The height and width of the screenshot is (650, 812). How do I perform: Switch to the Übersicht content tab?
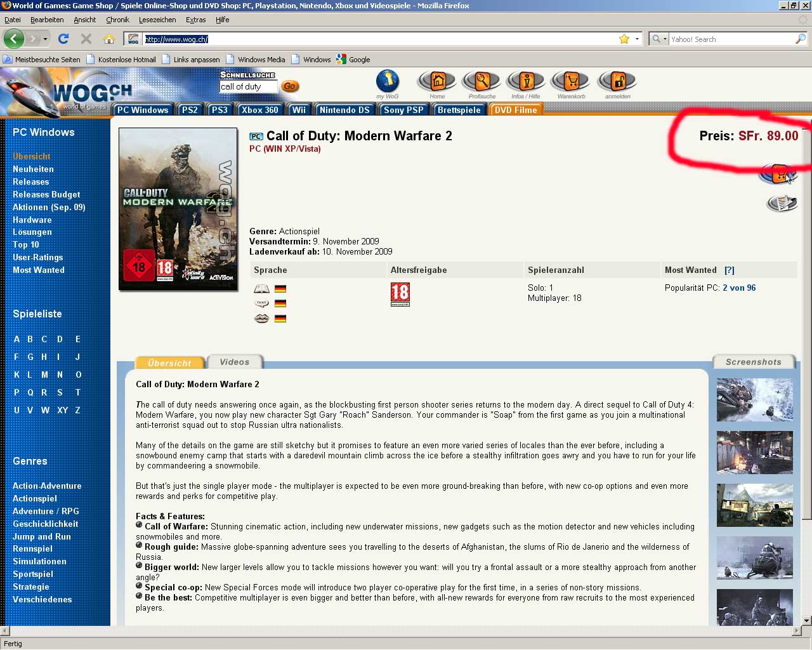[x=169, y=363]
